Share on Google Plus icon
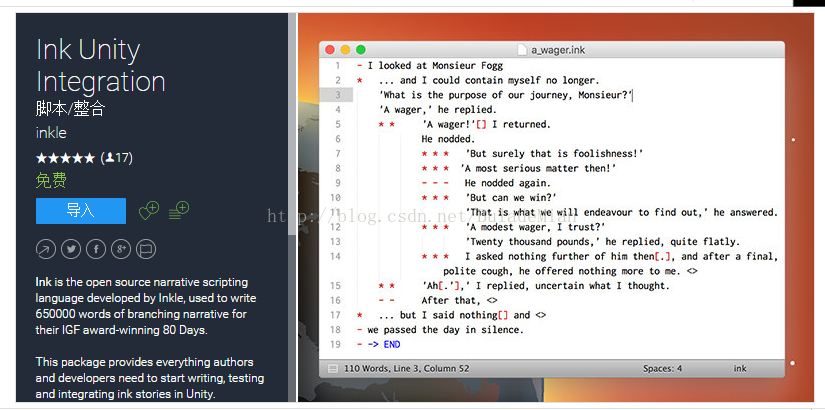The width and height of the screenshot is (825, 410). tap(121, 249)
